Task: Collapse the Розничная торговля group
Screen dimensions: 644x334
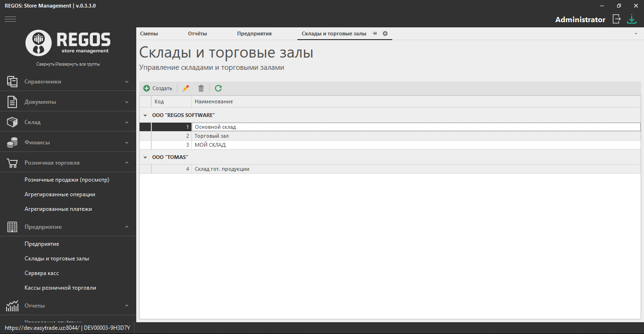Action: 126,163
